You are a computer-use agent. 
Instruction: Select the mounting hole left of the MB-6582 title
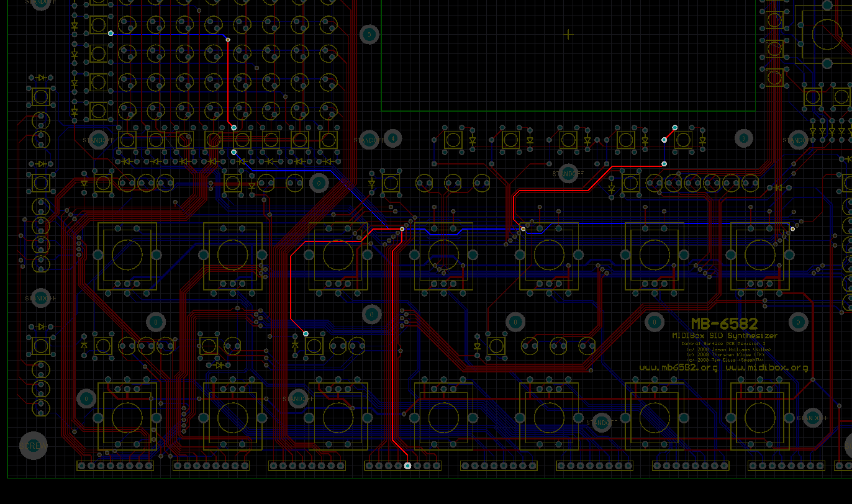pos(655,322)
